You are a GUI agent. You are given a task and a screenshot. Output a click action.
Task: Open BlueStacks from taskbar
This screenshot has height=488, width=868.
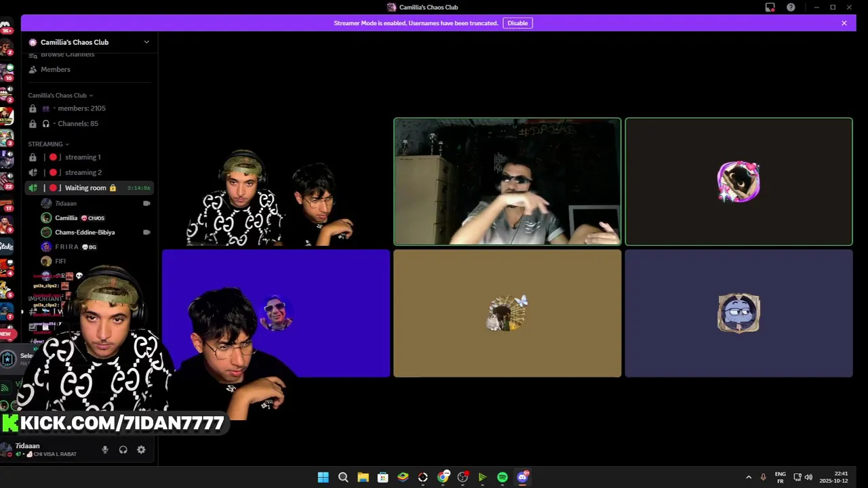(x=403, y=477)
